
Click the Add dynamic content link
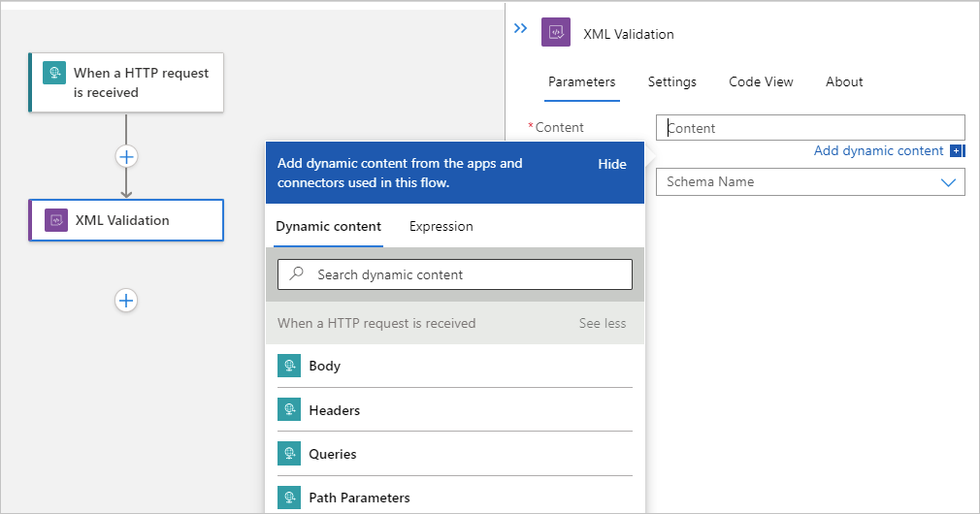pos(878,150)
